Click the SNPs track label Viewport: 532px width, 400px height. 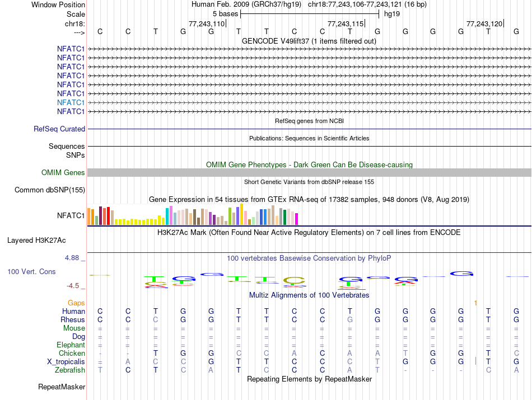[76, 155]
